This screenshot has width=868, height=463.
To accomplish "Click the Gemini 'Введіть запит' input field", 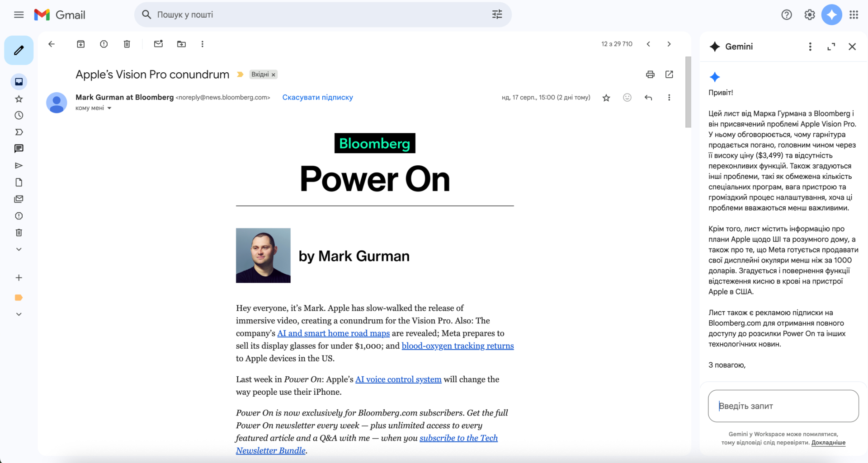I will [x=783, y=406].
